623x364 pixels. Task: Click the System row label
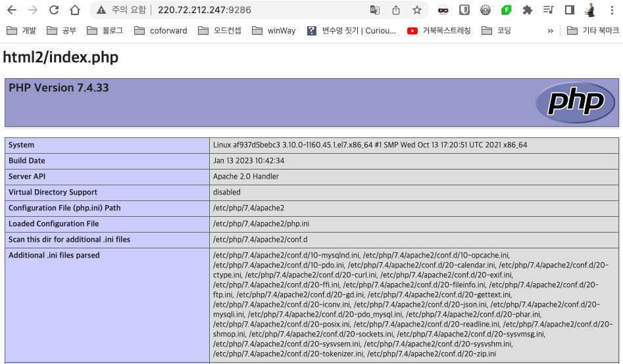21,145
